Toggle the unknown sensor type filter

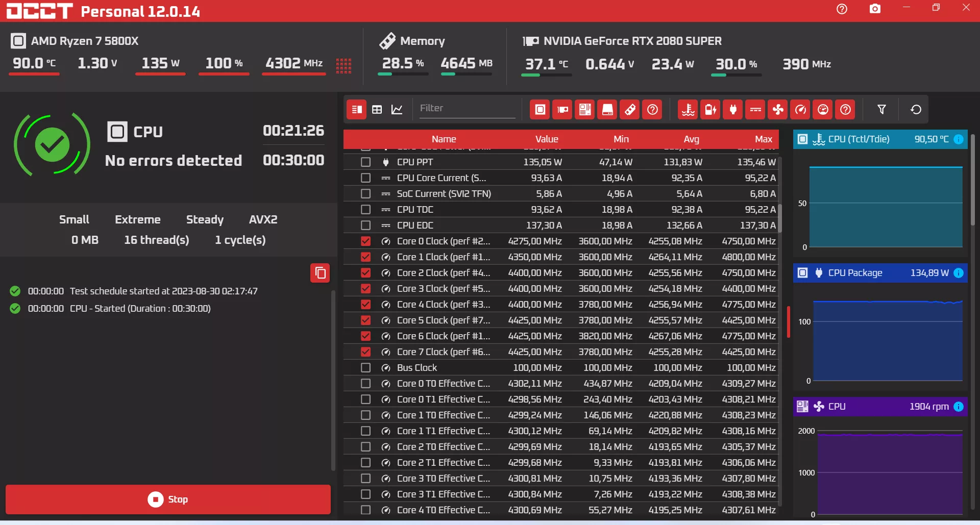845,110
